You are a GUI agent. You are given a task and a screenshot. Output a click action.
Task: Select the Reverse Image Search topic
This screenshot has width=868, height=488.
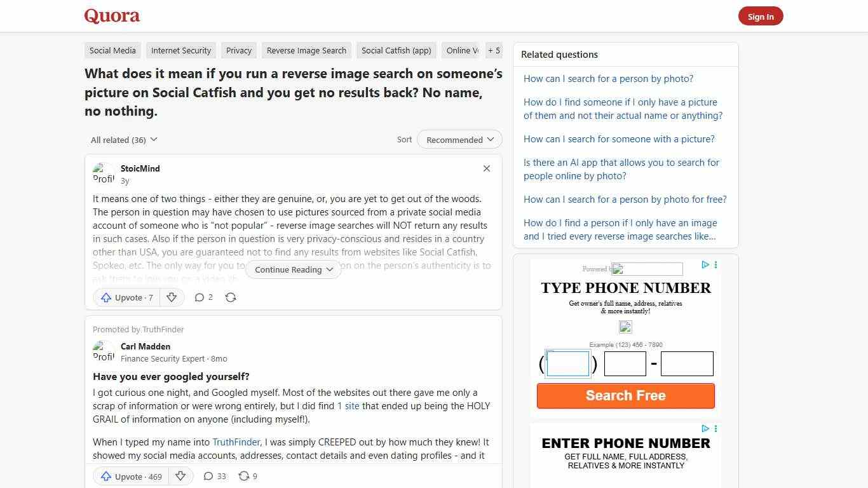pos(306,50)
